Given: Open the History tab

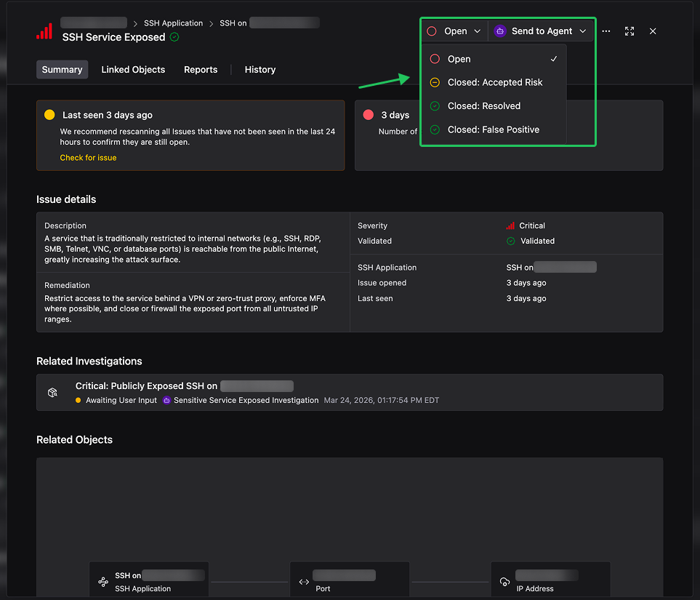Looking at the screenshot, I should 260,69.
